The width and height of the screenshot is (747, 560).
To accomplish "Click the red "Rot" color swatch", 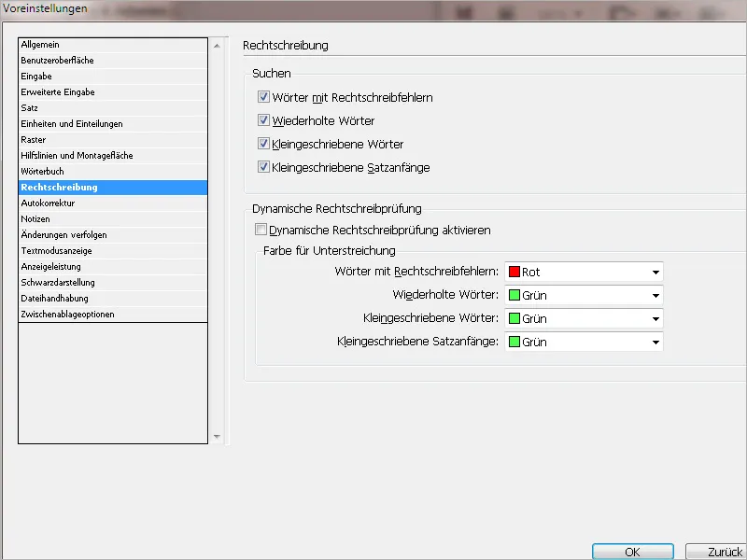I will pos(513,272).
